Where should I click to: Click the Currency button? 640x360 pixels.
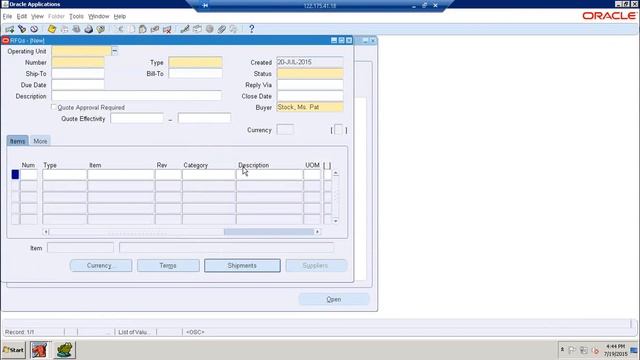[101, 265]
